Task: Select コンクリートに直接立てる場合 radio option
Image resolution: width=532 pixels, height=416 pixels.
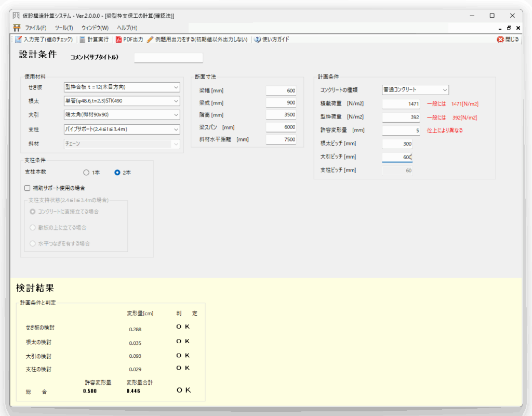Action: (33, 212)
